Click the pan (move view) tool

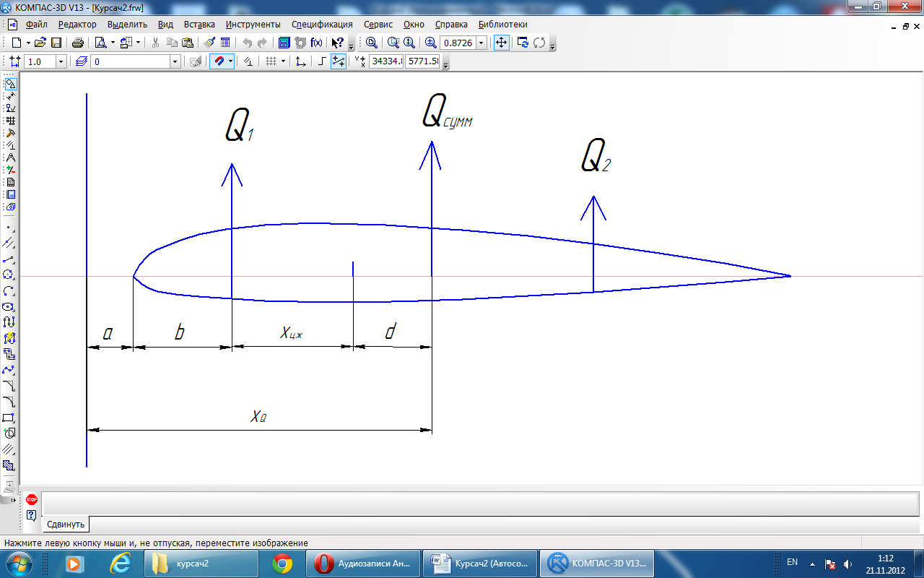click(501, 43)
